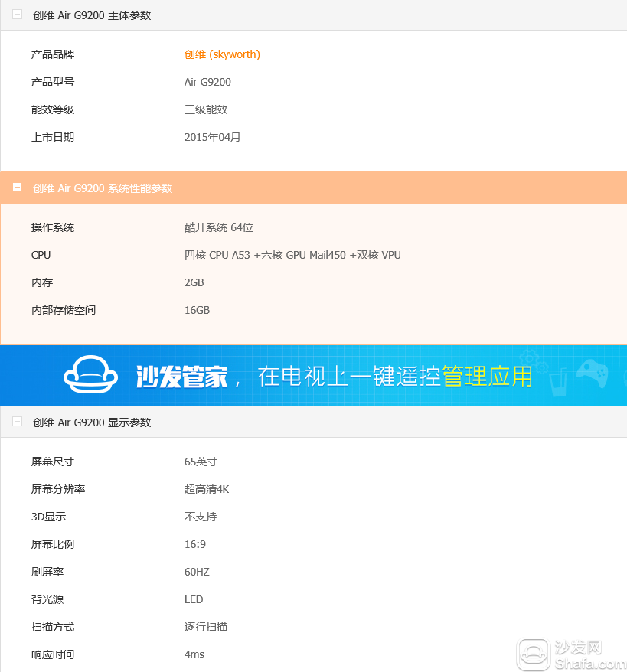Click the 沙发管家 banner advertisement
Image resolution: width=627 pixels, height=672 pixels.
tap(313, 376)
